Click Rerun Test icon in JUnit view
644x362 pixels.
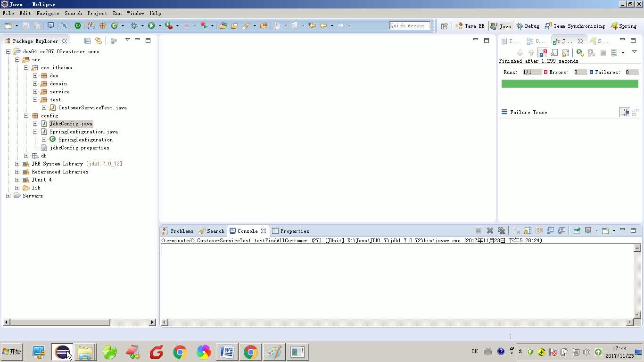pos(580,53)
